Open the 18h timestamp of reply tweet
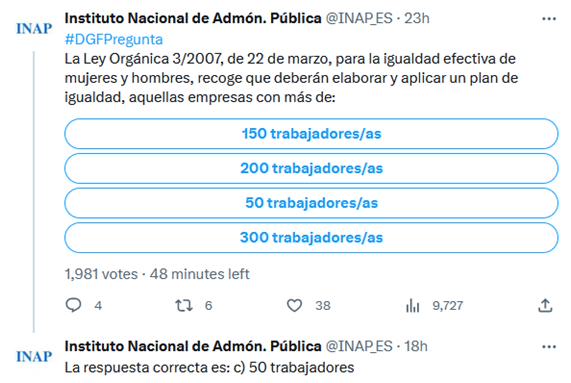Viewport: 571px width, 383px height. 416,346
